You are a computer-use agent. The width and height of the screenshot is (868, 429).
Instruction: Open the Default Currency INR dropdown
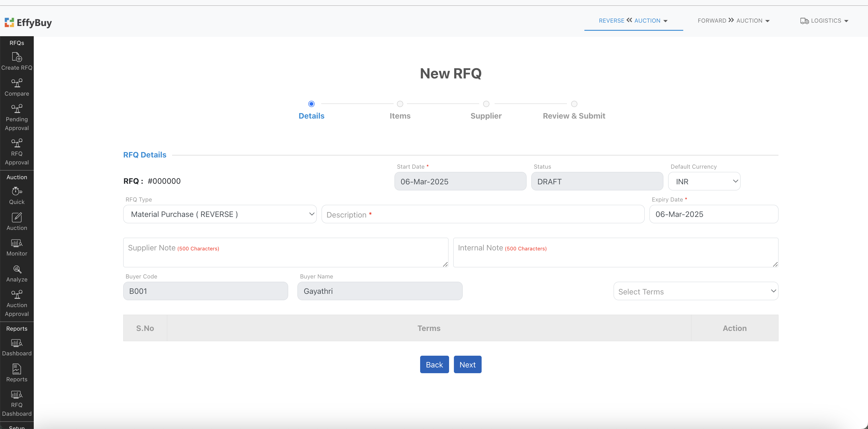coord(704,181)
